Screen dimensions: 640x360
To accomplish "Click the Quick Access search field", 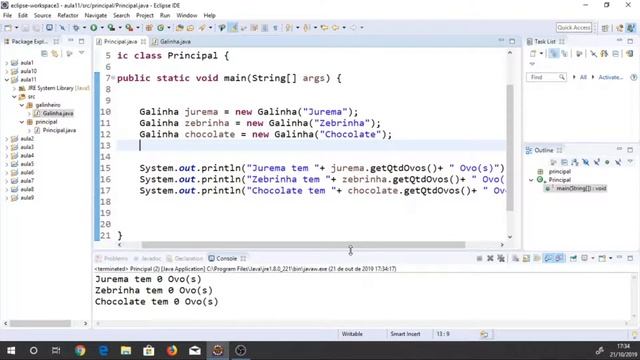I will [x=573, y=28].
